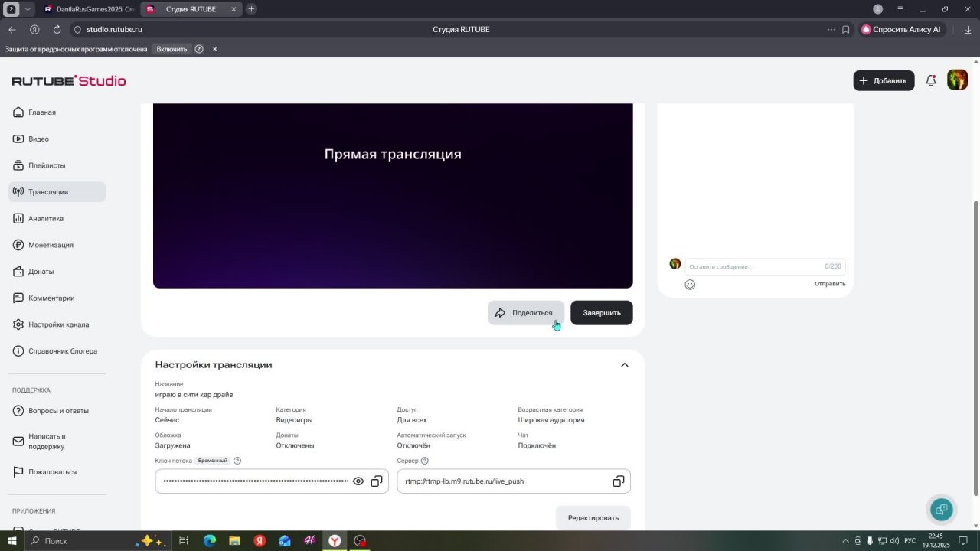Open the help tooltip next to Ключ потока
Screen dimensions: 980x551
[x=237, y=461]
